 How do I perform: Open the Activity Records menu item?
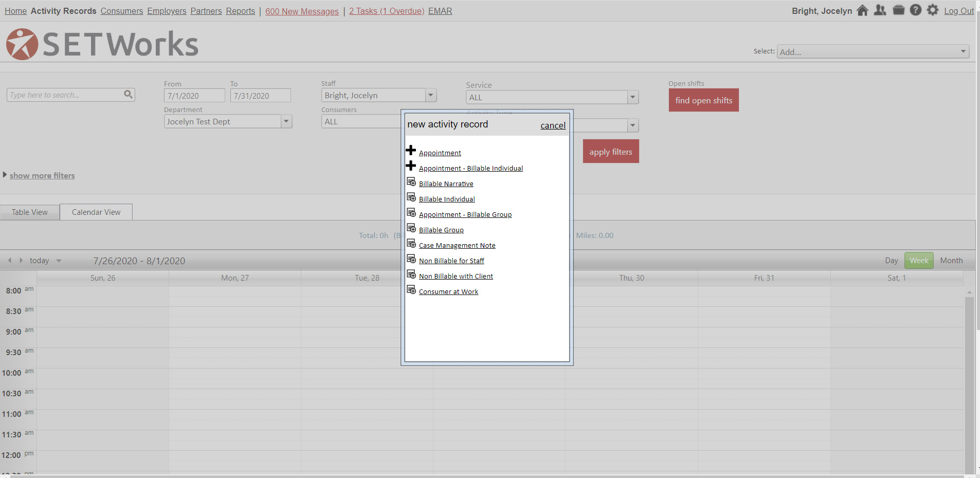click(63, 11)
